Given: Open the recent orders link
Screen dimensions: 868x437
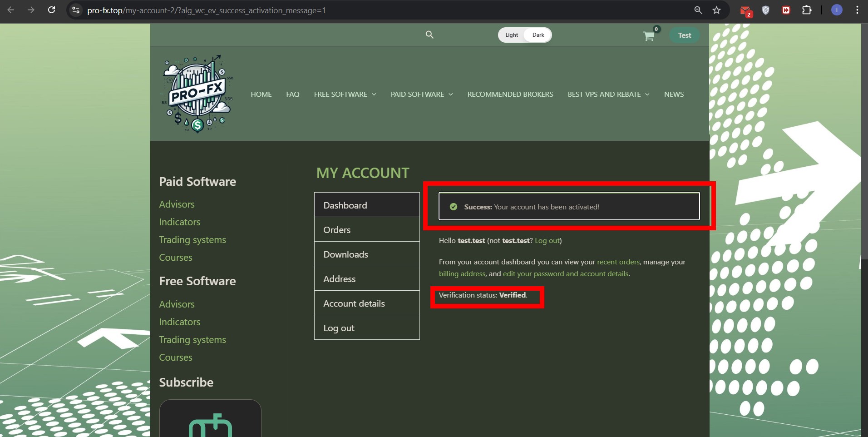Looking at the screenshot, I should click(x=618, y=262).
